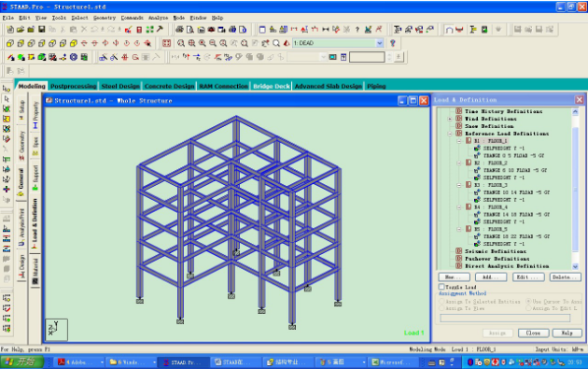
Task: Expand the Wind Definitions tree node
Action: 450,119
